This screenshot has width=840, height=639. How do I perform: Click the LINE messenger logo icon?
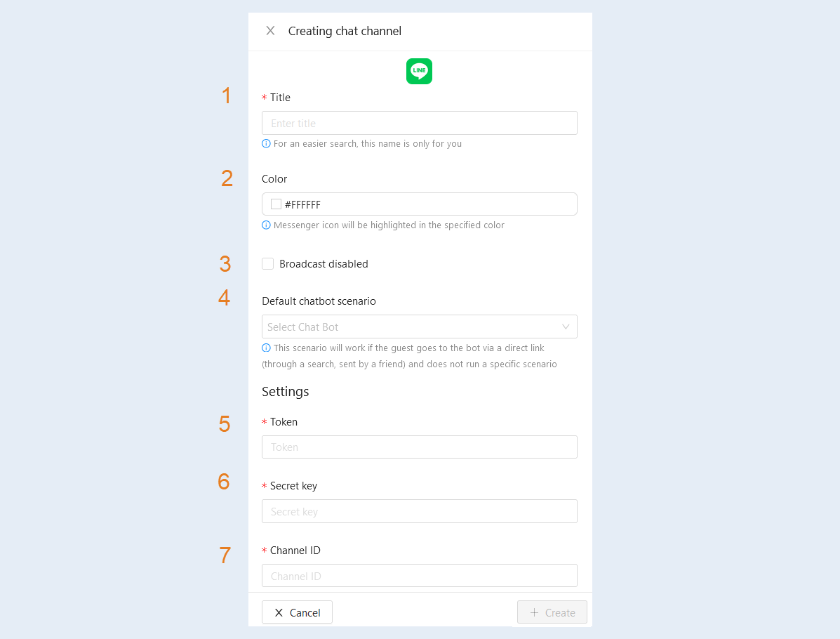coord(419,72)
